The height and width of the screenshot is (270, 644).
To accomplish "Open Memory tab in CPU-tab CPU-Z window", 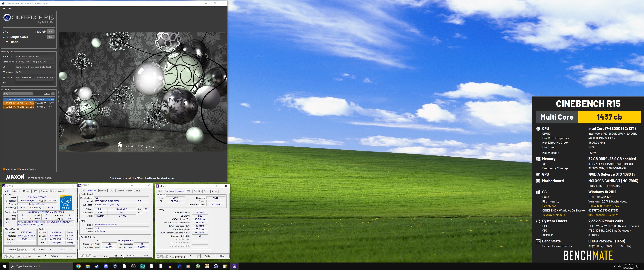I will click(27, 191).
